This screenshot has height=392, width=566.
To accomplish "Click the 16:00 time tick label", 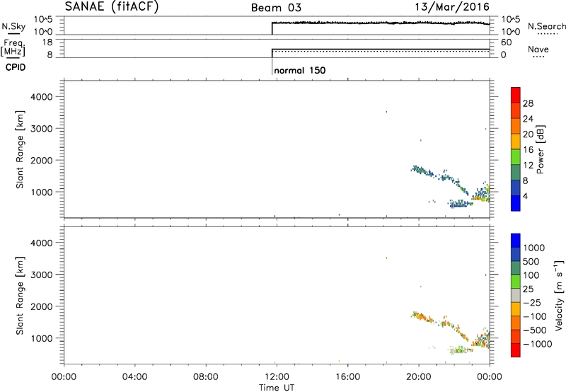I will click(x=347, y=377).
